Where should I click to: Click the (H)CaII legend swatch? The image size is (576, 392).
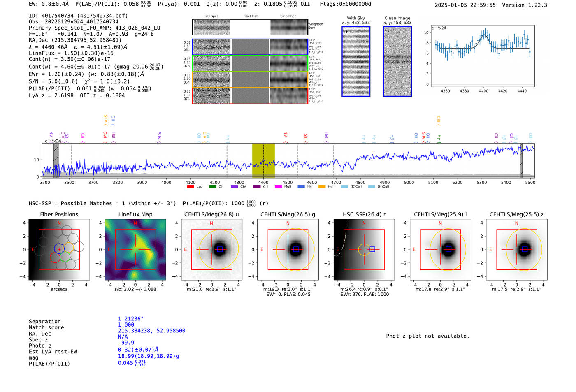pos(372,187)
